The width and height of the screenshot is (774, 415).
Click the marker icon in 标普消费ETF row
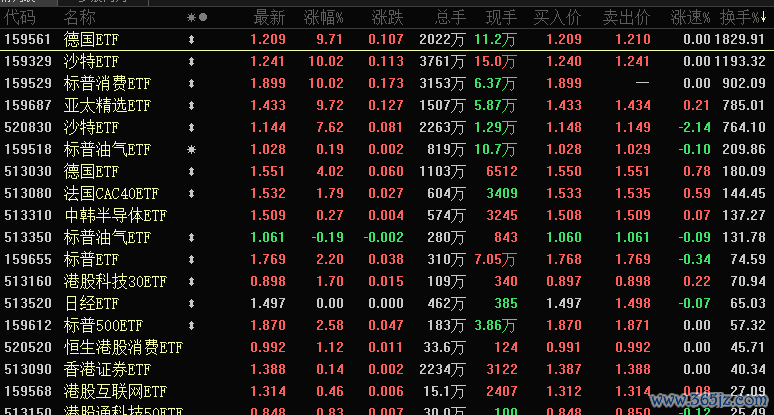pyautogui.click(x=192, y=83)
